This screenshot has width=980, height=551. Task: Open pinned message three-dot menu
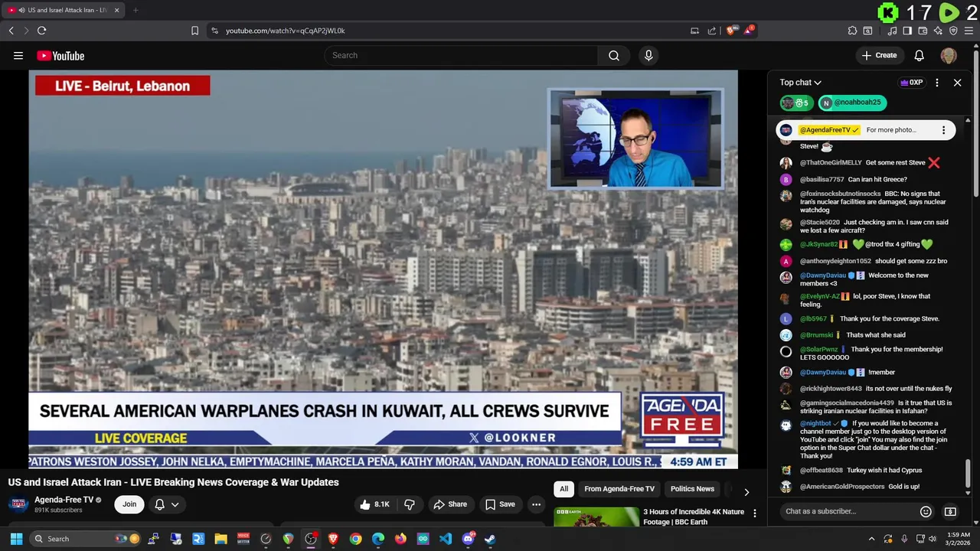tap(943, 130)
